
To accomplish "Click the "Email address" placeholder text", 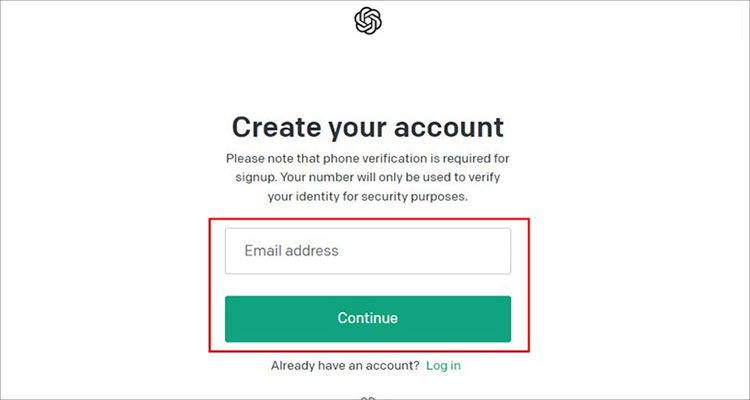I will click(291, 251).
